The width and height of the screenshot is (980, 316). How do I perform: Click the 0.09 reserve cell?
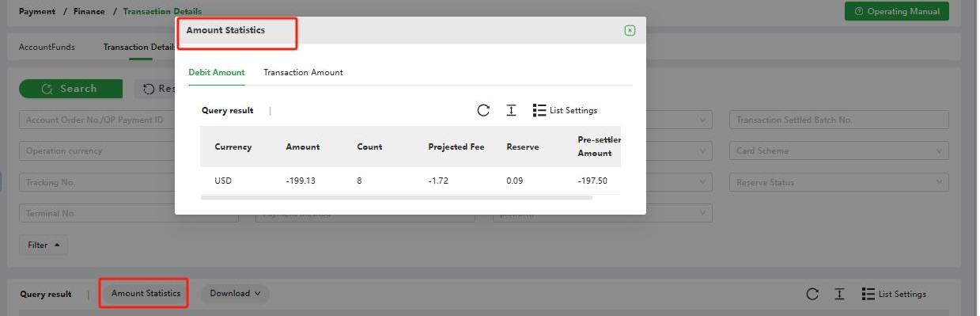515,181
